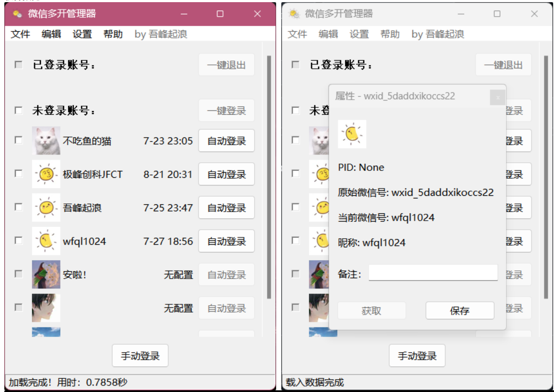Click timestamp 7-27 18:56
554x392 pixels.
[x=168, y=241]
